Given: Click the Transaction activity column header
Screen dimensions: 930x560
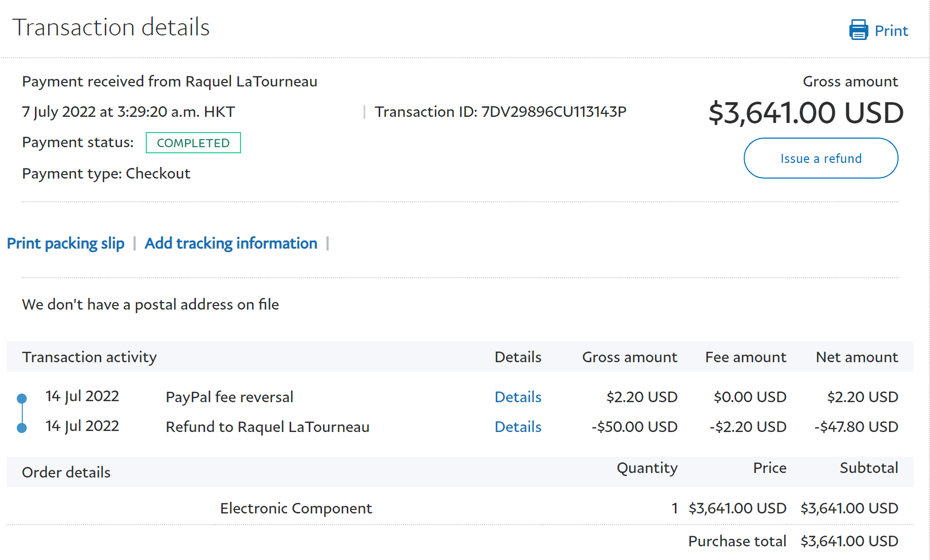Looking at the screenshot, I should click(x=90, y=357).
